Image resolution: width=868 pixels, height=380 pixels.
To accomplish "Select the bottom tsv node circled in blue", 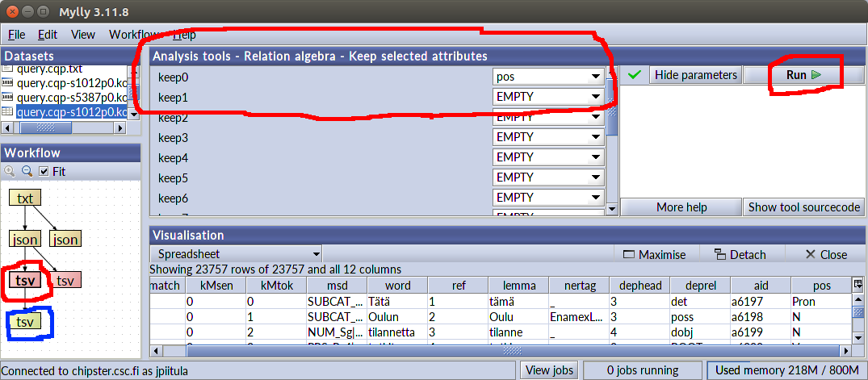I will coord(24,322).
